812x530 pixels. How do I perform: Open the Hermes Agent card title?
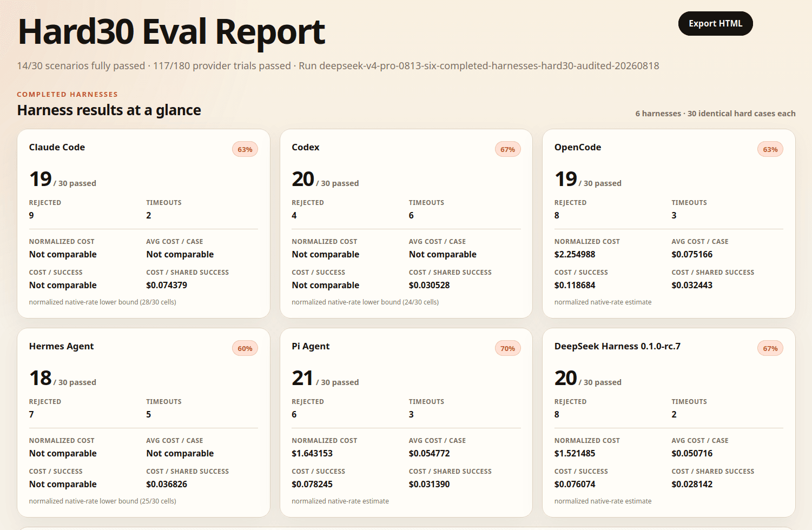[x=61, y=346]
